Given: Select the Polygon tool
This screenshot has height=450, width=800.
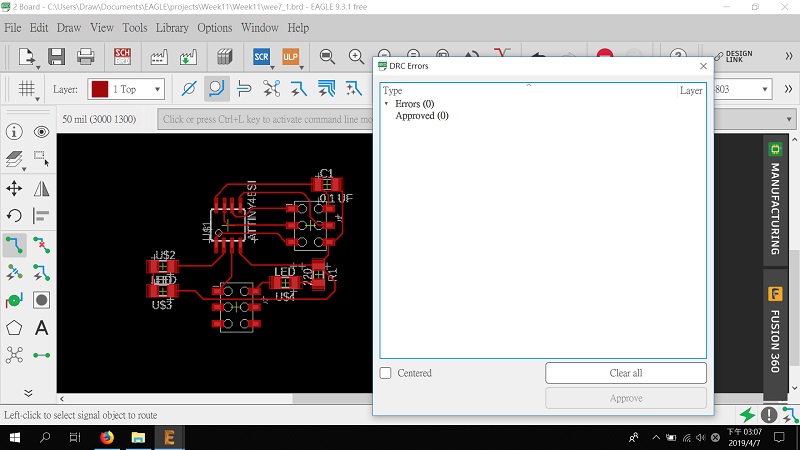Looking at the screenshot, I should [x=14, y=327].
